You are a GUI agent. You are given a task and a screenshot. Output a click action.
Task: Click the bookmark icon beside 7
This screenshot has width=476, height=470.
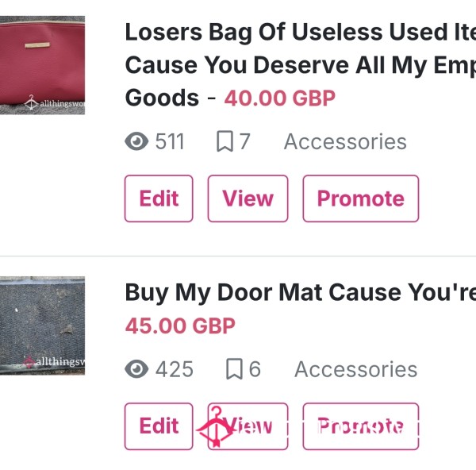tap(225, 141)
